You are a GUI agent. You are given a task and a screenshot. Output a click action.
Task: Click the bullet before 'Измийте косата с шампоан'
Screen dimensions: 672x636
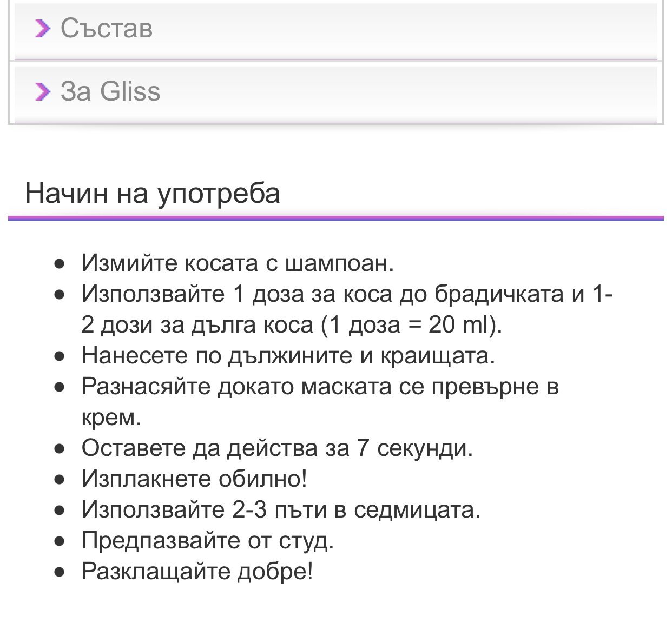click(60, 264)
